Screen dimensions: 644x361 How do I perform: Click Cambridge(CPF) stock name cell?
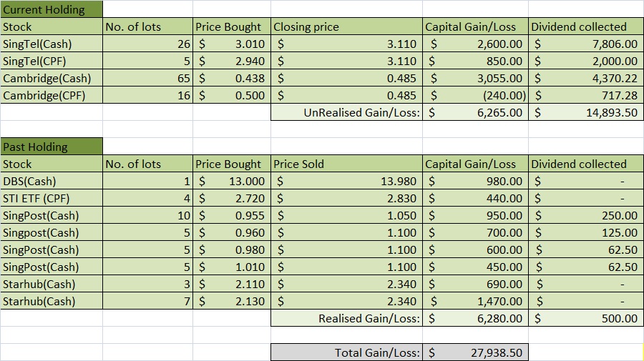[52, 96]
